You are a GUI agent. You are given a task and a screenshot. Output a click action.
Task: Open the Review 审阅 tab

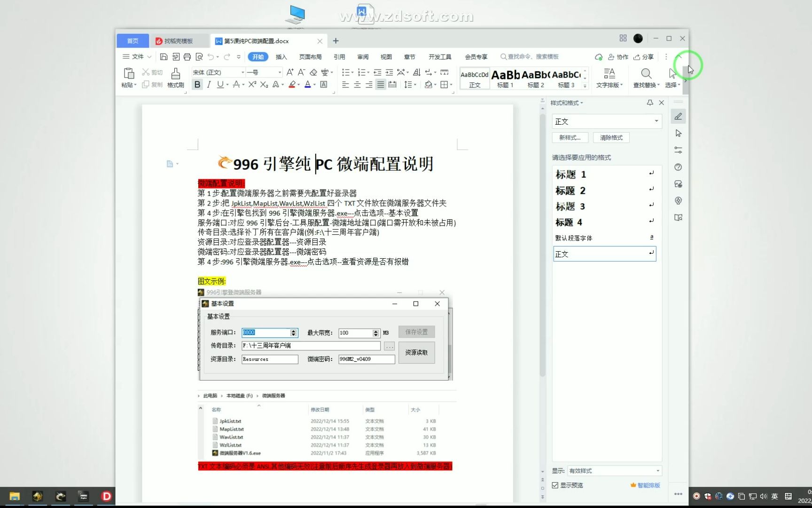(363, 57)
